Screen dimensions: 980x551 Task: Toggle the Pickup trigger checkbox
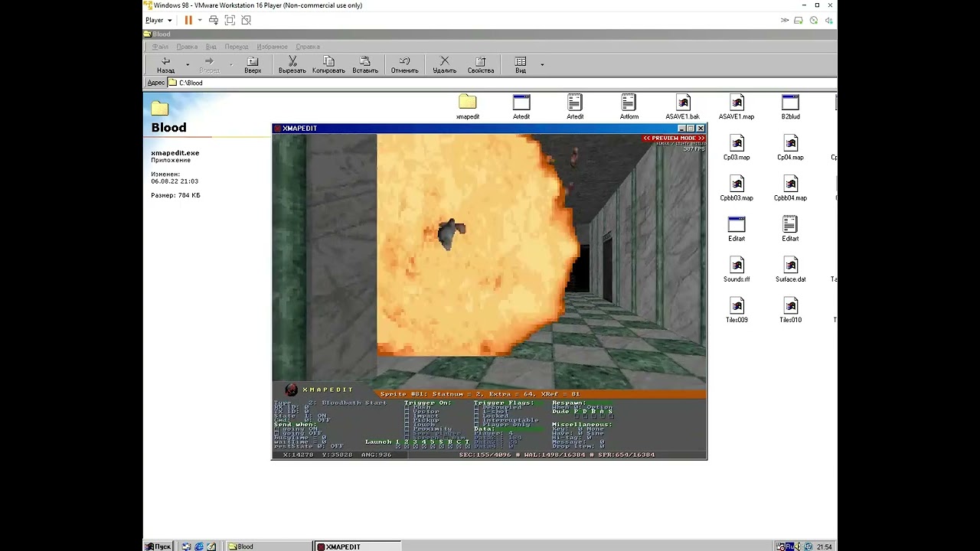407,420
